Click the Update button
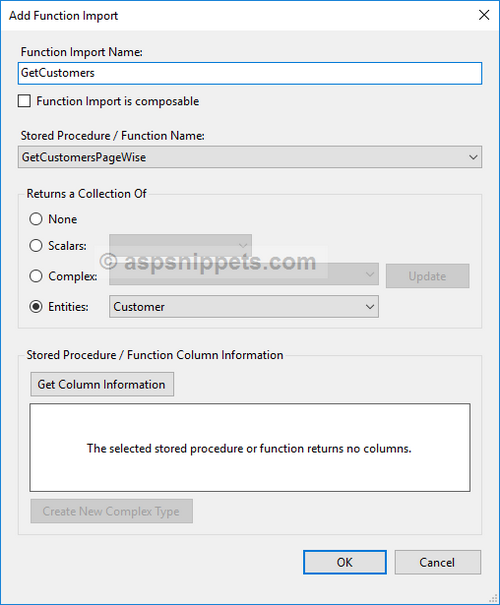The image size is (500, 605). coord(427,276)
